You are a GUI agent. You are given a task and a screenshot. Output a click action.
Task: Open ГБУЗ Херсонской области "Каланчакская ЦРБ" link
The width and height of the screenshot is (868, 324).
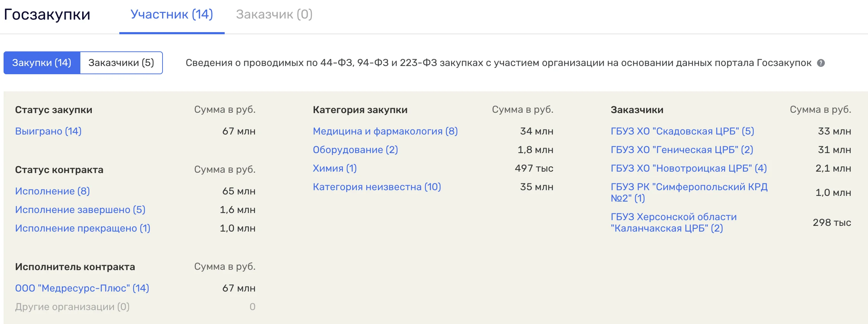[673, 222]
